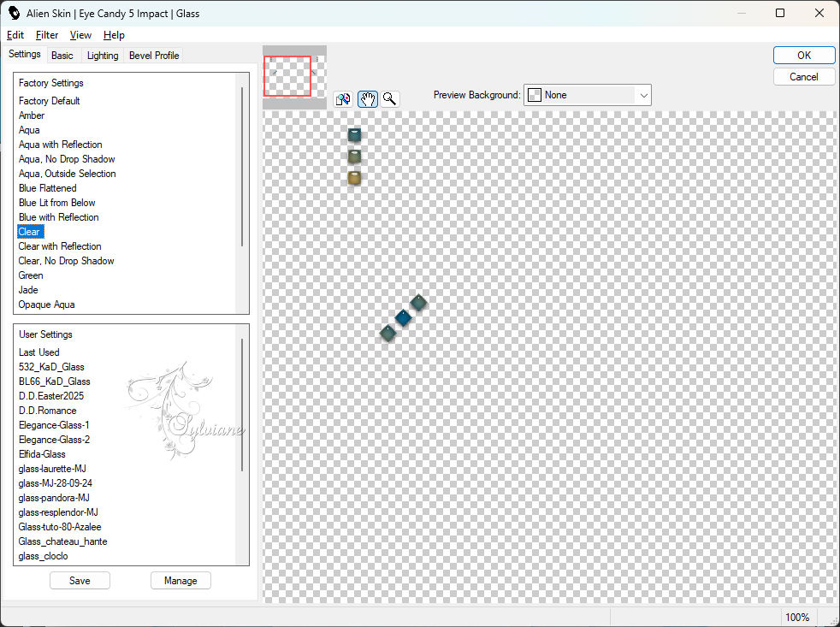This screenshot has height=627, width=840.
Task: Select the Jade preset
Action: pos(28,289)
